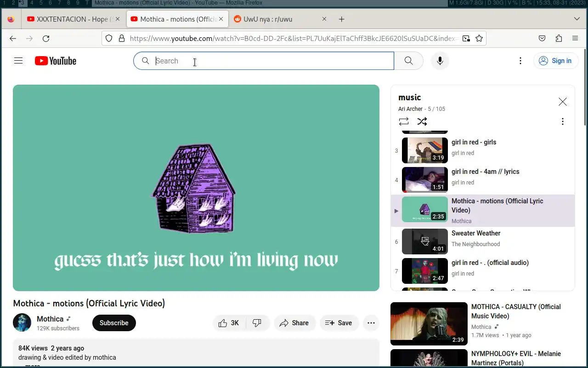
Task: Dislike the video with thumbs down
Action: coord(257,323)
